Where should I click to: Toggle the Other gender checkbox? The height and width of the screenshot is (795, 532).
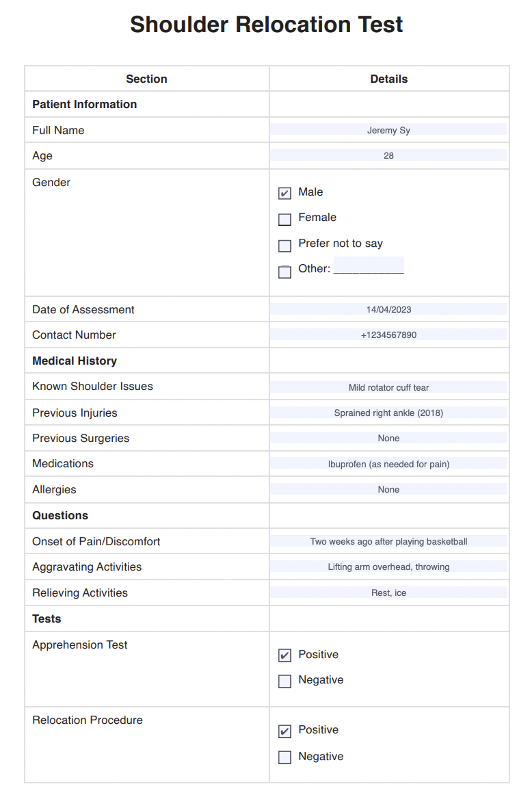285,272
